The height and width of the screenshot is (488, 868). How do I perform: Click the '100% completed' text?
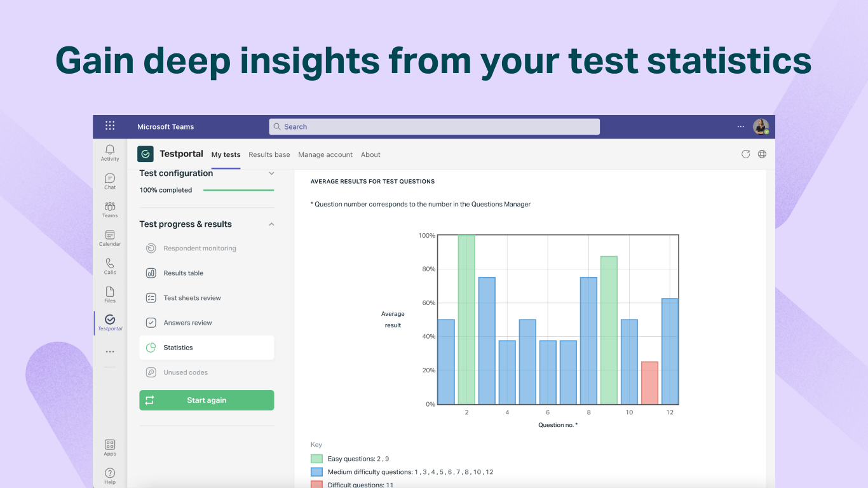tap(166, 190)
